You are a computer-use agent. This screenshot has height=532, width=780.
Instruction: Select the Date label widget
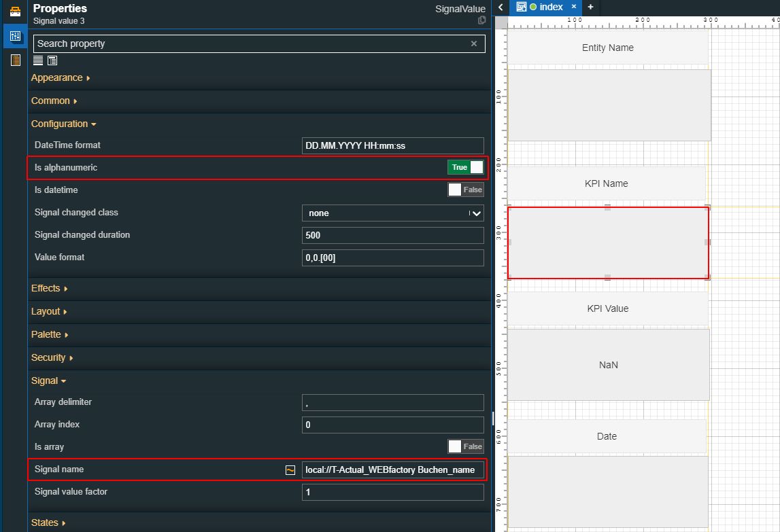tap(607, 436)
